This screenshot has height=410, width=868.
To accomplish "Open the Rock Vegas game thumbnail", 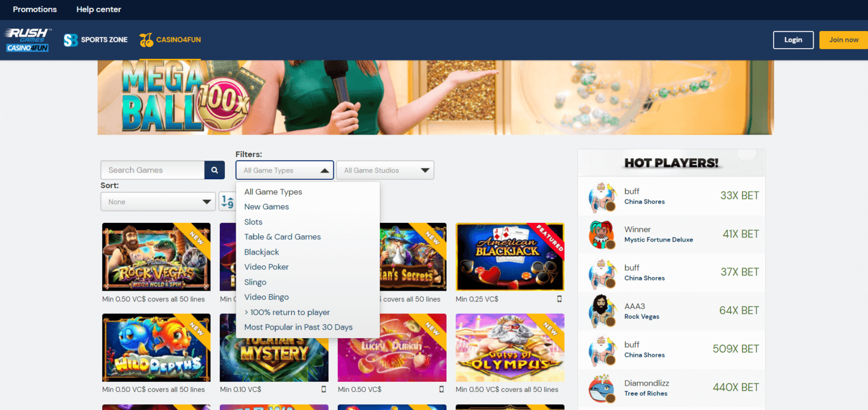I will tap(157, 257).
